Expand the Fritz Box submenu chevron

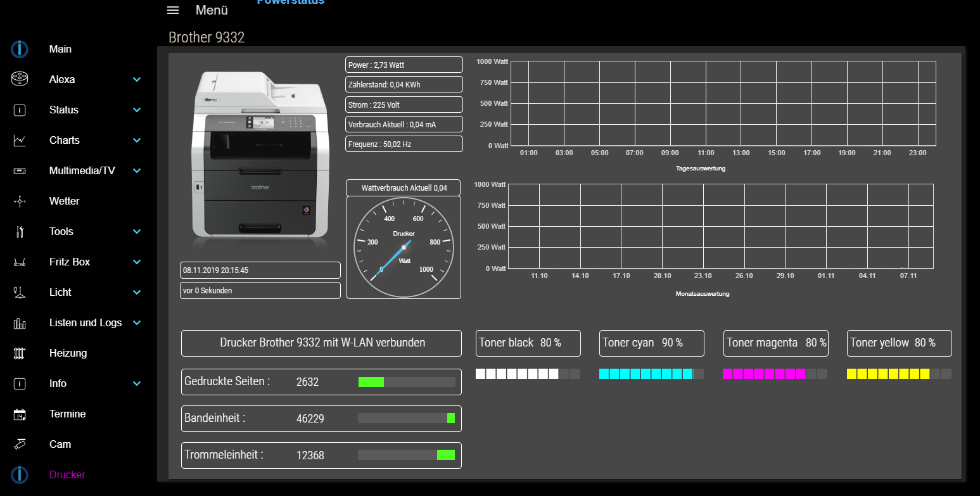tap(137, 262)
